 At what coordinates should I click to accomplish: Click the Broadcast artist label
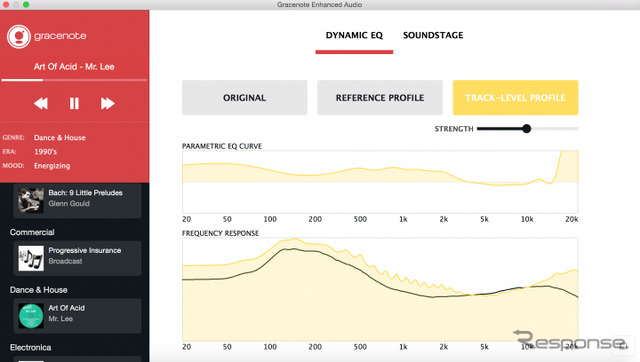click(x=65, y=261)
